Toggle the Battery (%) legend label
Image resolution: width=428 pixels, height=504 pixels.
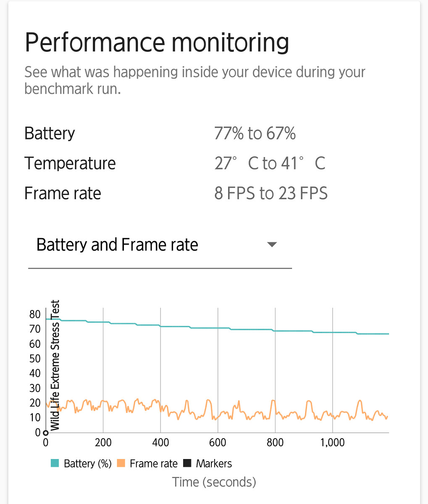click(87, 464)
